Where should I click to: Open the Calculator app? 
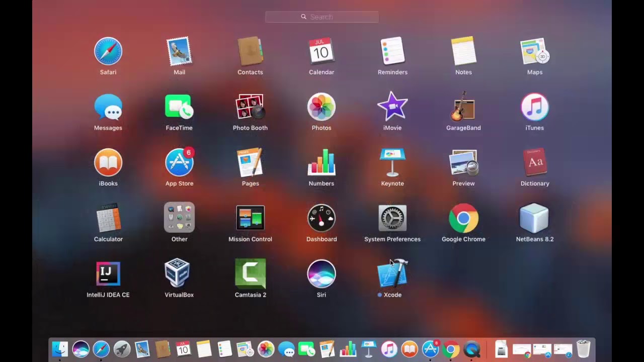click(108, 218)
